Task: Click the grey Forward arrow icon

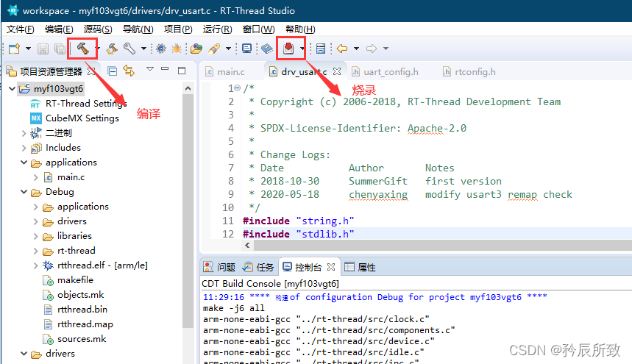Action: tap(372, 49)
